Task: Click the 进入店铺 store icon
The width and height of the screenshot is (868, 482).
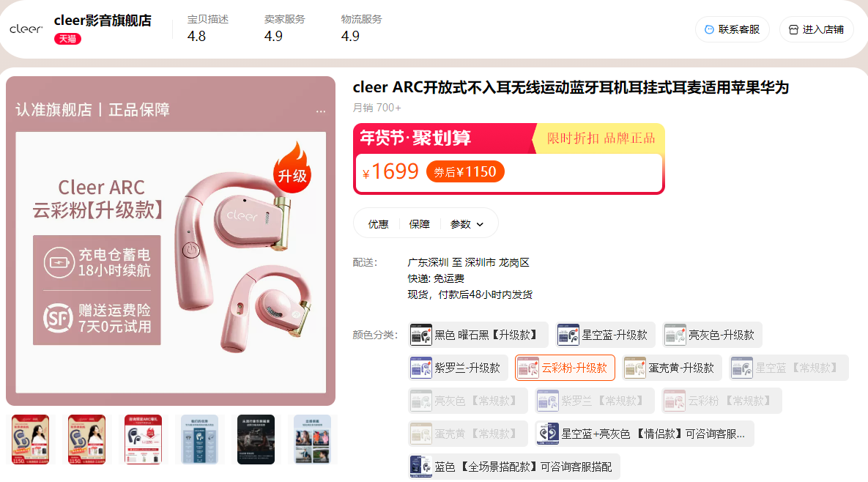Action: [x=793, y=29]
